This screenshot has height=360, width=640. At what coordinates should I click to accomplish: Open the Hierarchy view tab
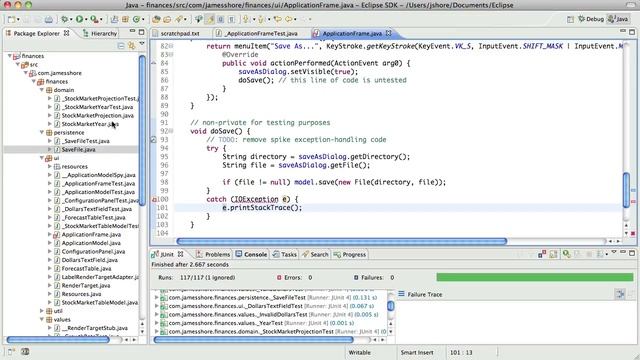[x=100, y=33]
